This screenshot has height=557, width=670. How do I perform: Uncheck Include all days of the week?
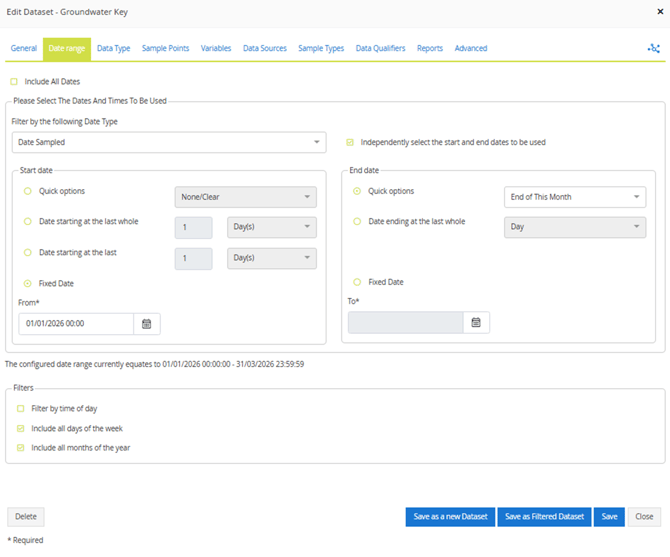(21, 428)
